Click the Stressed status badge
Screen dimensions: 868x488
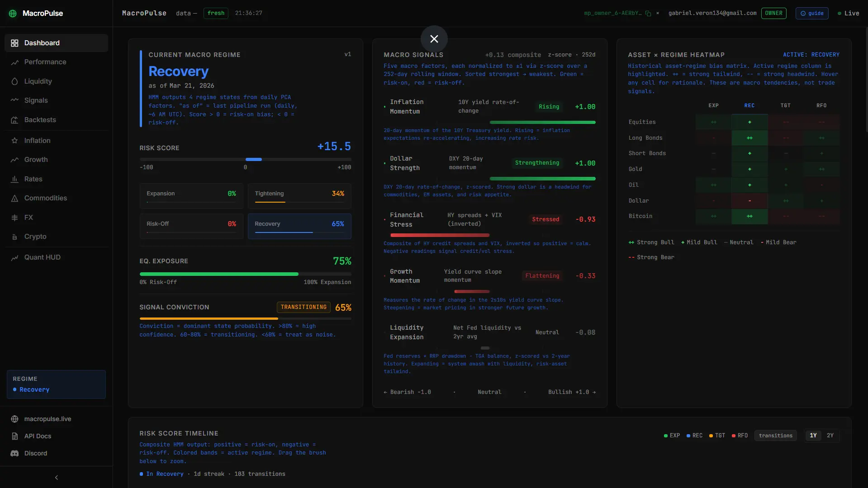coord(545,219)
